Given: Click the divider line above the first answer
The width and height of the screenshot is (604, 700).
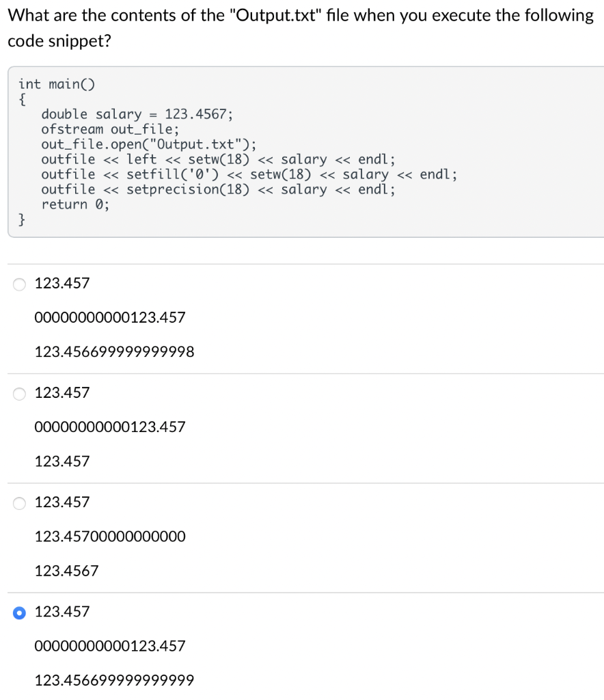Looking at the screenshot, I should click(301, 263).
